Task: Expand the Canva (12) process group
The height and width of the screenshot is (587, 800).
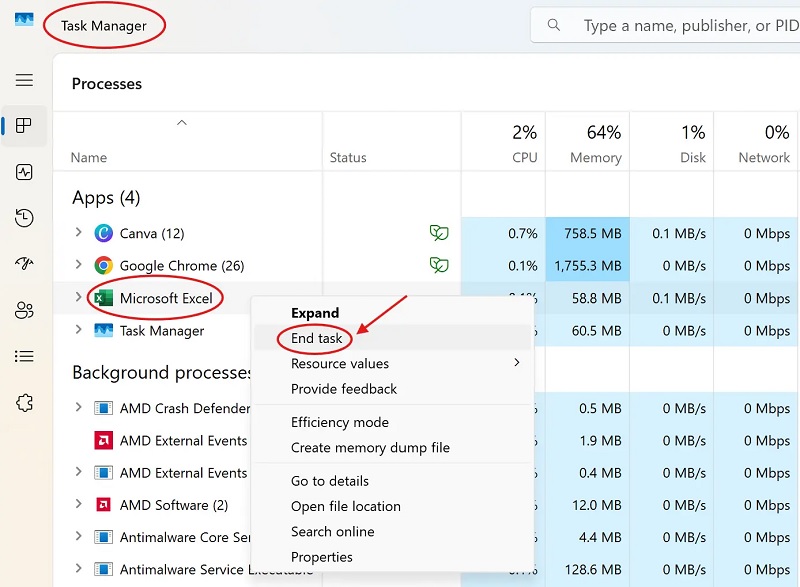Action: [78, 233]
